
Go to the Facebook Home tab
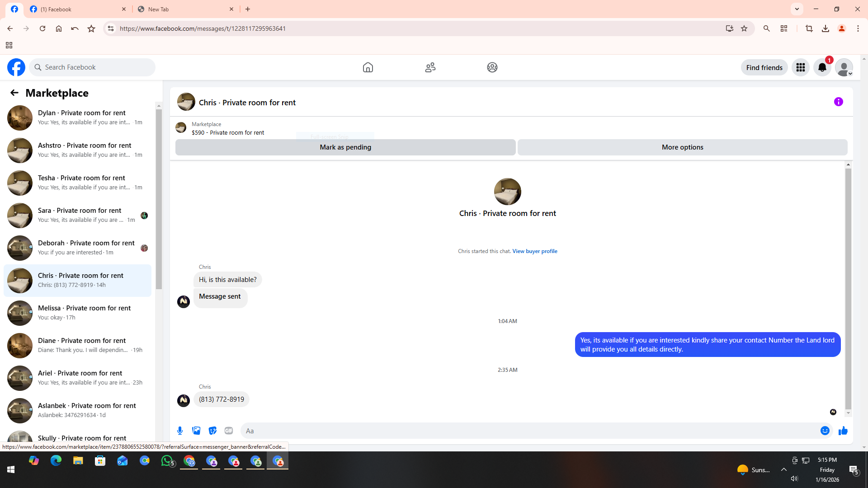(368, 67)
